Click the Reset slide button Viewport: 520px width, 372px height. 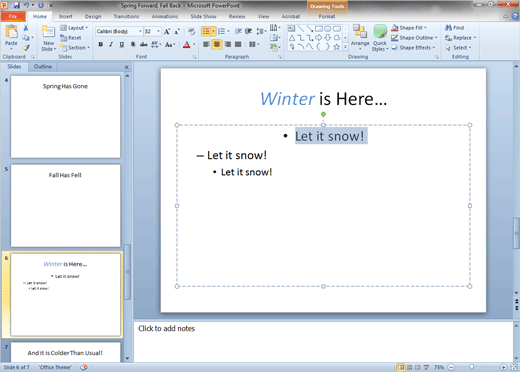pyautogui.click(x=71, y=38)
